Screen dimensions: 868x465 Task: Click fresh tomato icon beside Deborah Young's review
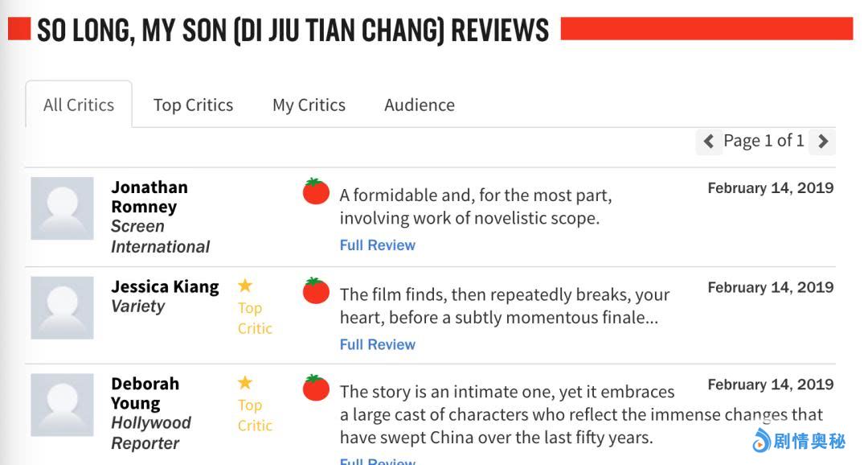(316, 388)
